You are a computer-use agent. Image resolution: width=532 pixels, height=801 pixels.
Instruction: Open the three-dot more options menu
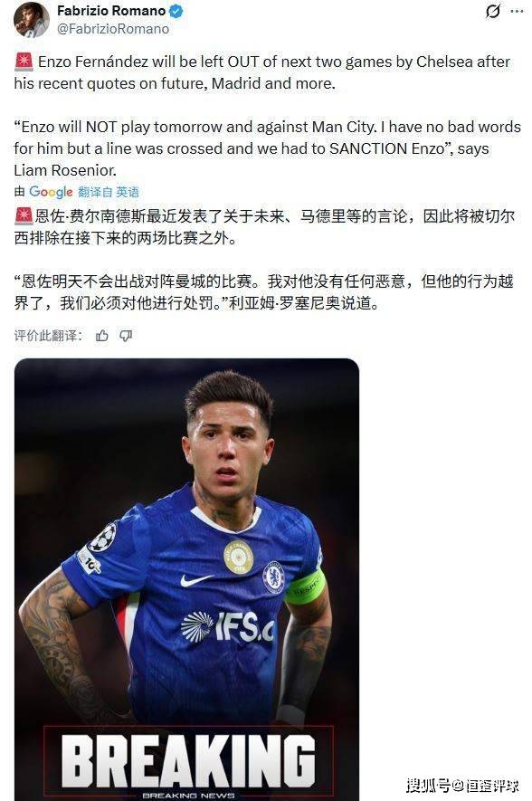tap(518, 11)
